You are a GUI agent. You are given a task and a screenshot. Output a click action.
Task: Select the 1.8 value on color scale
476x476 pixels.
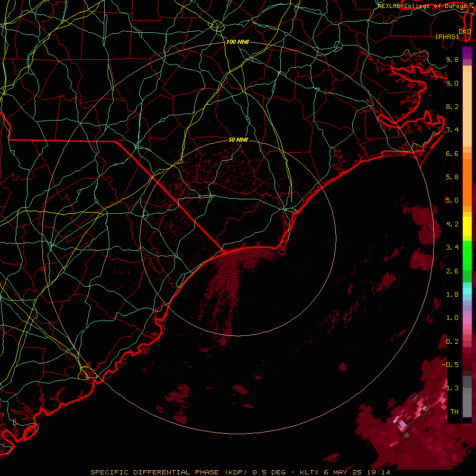[452, 295]
